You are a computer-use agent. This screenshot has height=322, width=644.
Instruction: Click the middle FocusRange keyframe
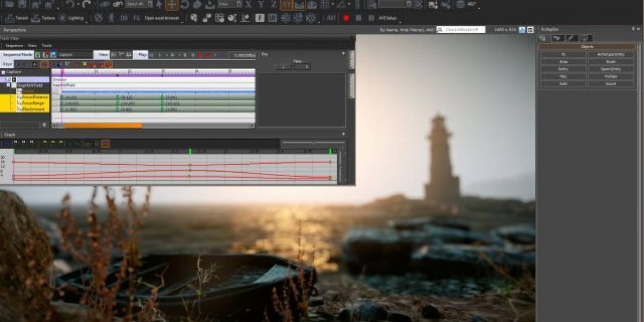[x=117, y=104]
